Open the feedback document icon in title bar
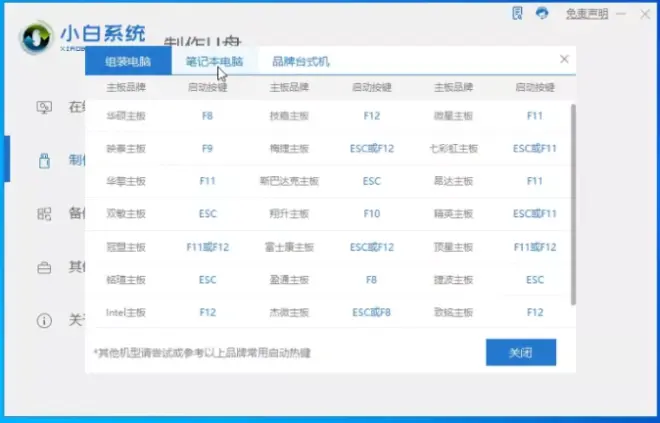660x423 pixels. click(517, 13)
